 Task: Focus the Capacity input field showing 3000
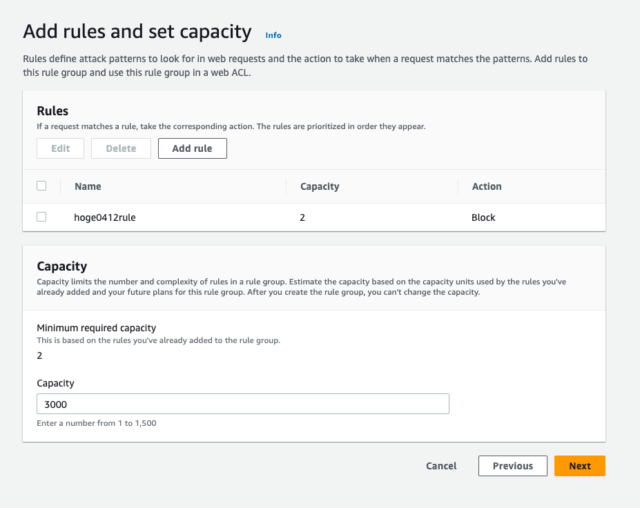tap(243, 404)
